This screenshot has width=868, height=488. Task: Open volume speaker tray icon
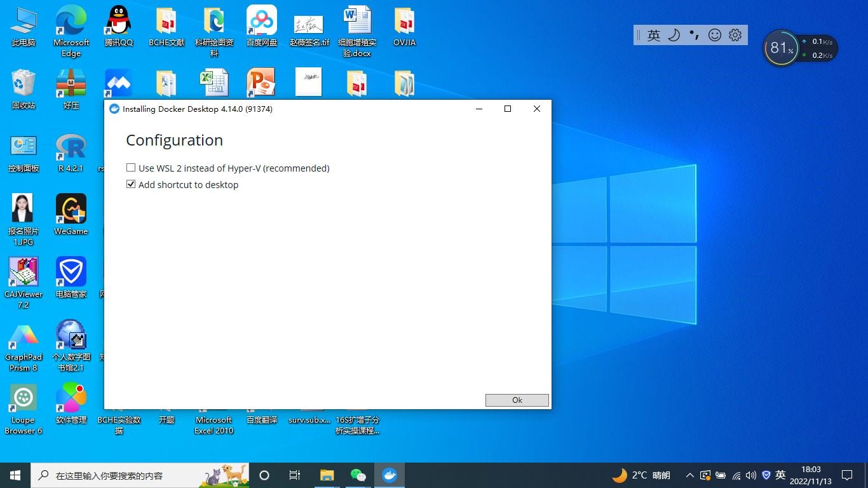point(751,475)
